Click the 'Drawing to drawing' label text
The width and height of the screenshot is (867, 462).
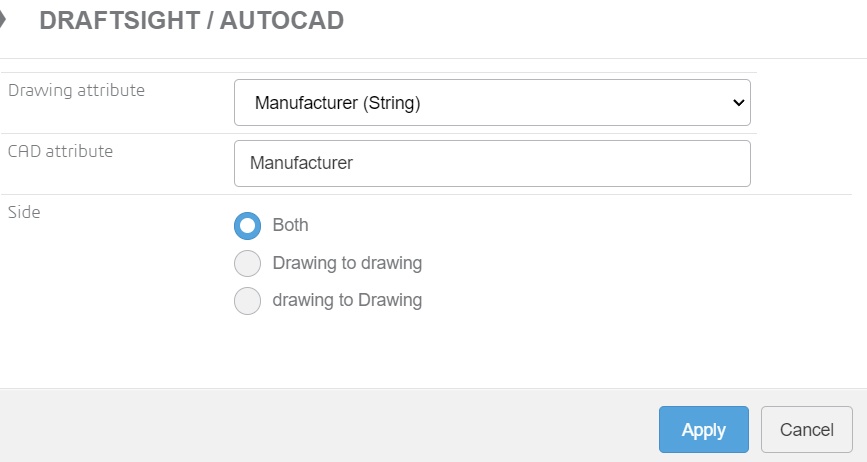point(347,264)
